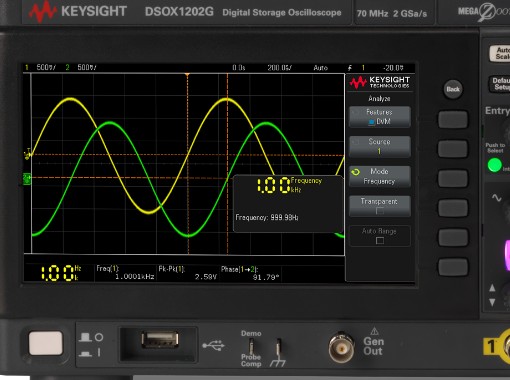Click the Pk-Pk(1) measurement value
The height and width of the screenshot is (380, 510).
coord(206,277)
